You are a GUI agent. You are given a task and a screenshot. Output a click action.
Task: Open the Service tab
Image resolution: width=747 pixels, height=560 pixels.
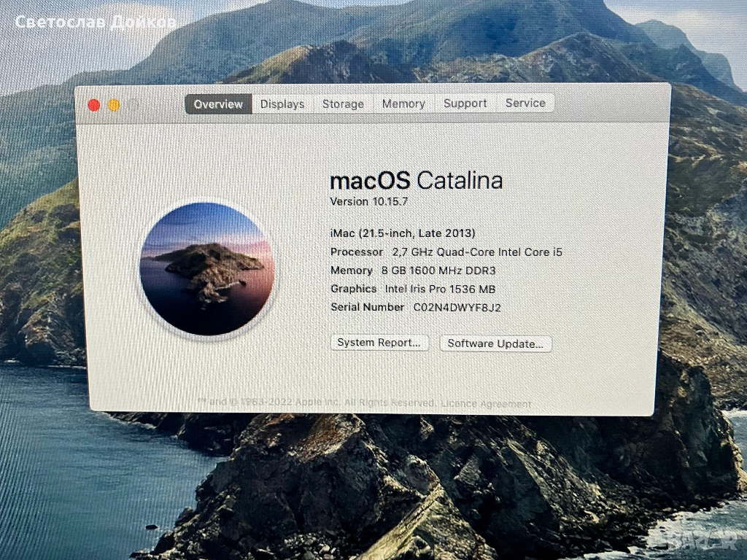point(525,103)
